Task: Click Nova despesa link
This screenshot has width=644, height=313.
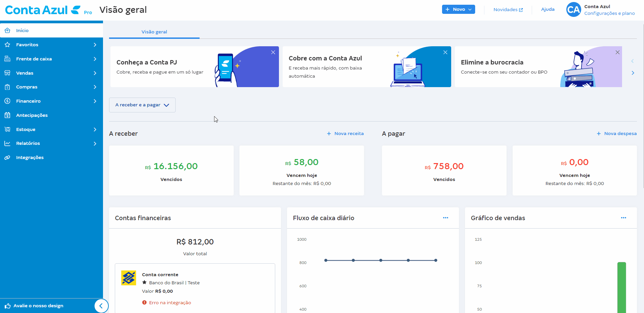Action: (x=617, y=134)
